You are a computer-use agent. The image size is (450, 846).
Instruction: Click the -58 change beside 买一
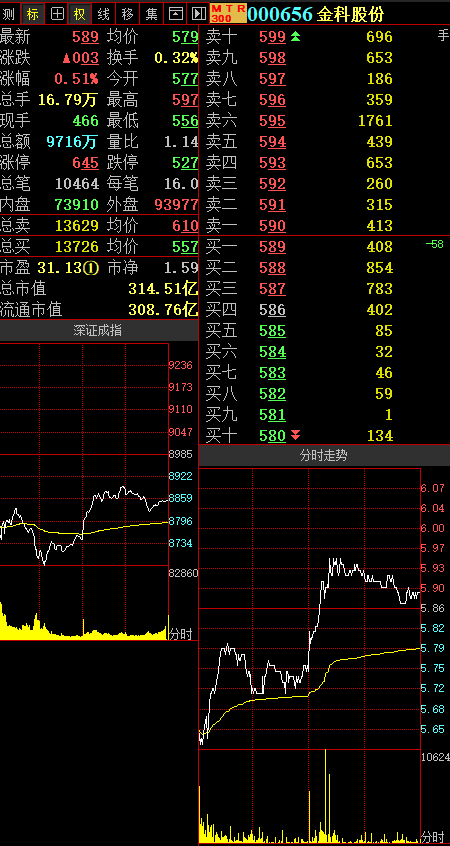tap(434, 244)
